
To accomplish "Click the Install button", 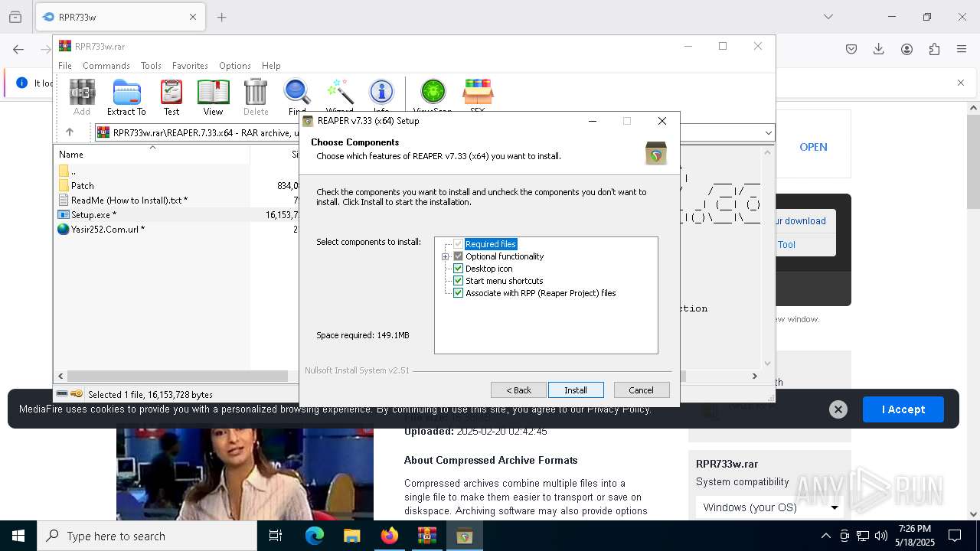I will pos(576,390).
